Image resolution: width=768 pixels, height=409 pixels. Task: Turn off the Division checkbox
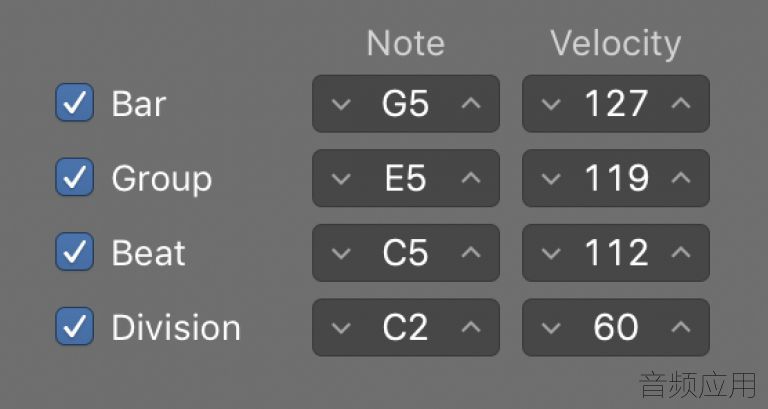coord(74,326)
